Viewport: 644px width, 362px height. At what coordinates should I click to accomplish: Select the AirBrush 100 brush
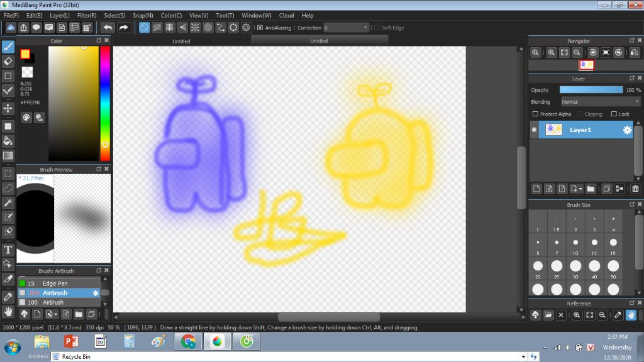point(58,302)
